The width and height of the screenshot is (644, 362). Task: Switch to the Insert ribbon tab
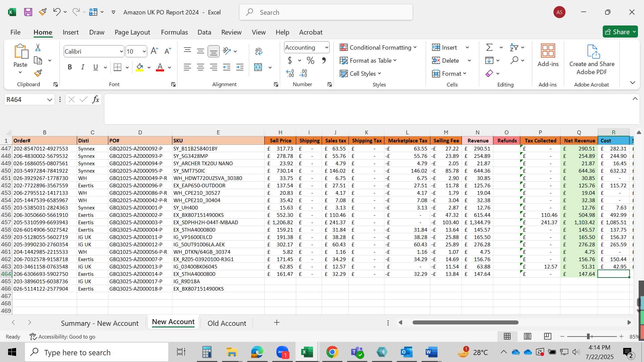pyautogui.click(x=70, y=32)
